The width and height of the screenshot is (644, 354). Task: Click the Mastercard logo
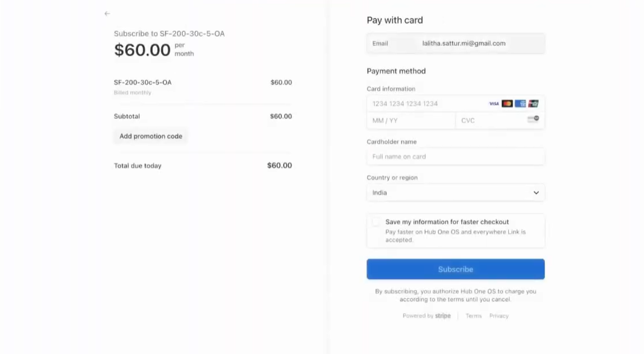(x=507, y=104)
